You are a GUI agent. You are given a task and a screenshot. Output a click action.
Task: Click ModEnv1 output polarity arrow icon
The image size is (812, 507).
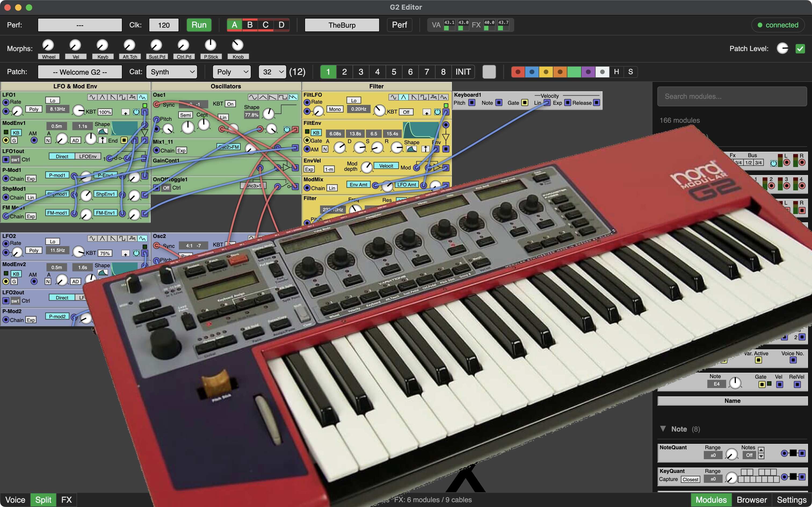point(103,140)
